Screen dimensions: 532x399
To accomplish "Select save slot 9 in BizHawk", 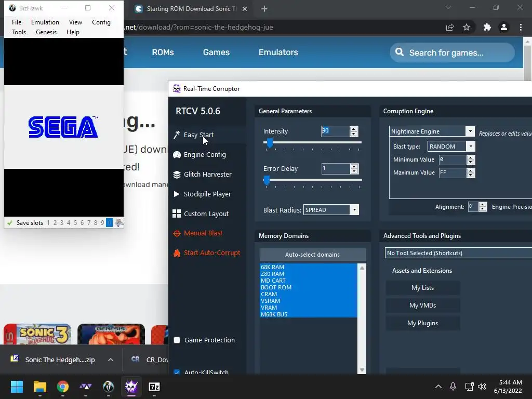I will [102, 223].
